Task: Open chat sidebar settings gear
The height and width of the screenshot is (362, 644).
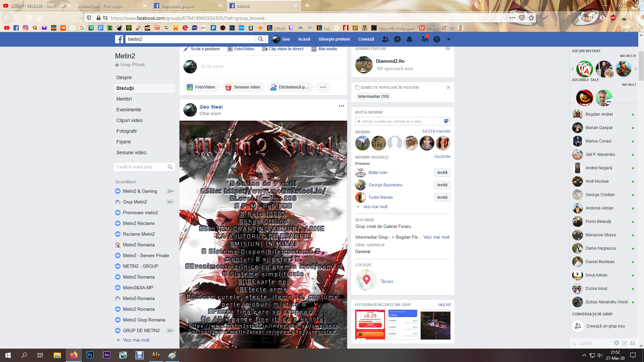Action: pos(616,343)
